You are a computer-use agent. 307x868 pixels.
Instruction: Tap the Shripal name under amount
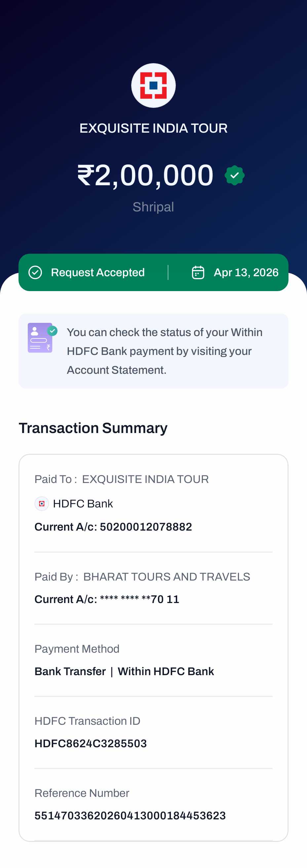pos(153,207)
